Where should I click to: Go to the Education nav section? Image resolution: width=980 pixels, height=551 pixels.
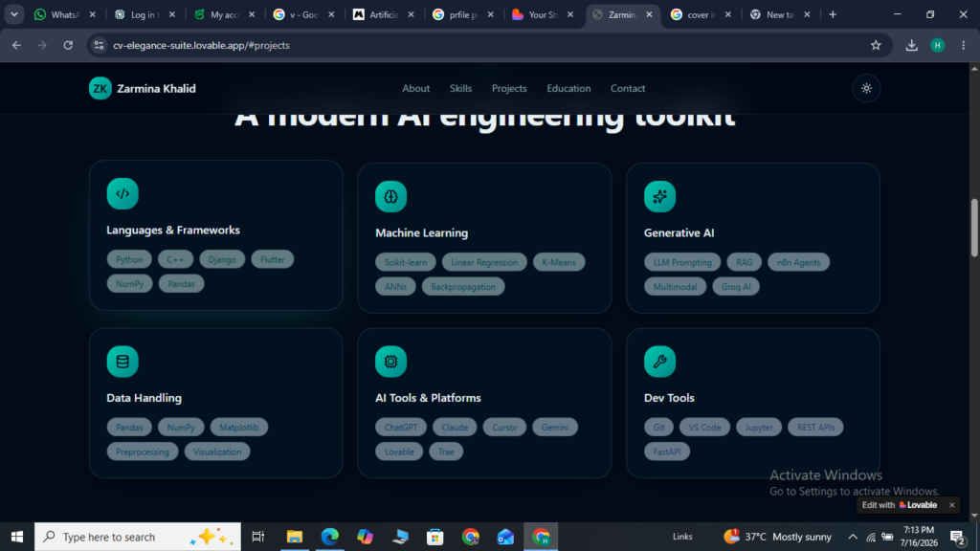pyautogui.click(x=568, y=89)
